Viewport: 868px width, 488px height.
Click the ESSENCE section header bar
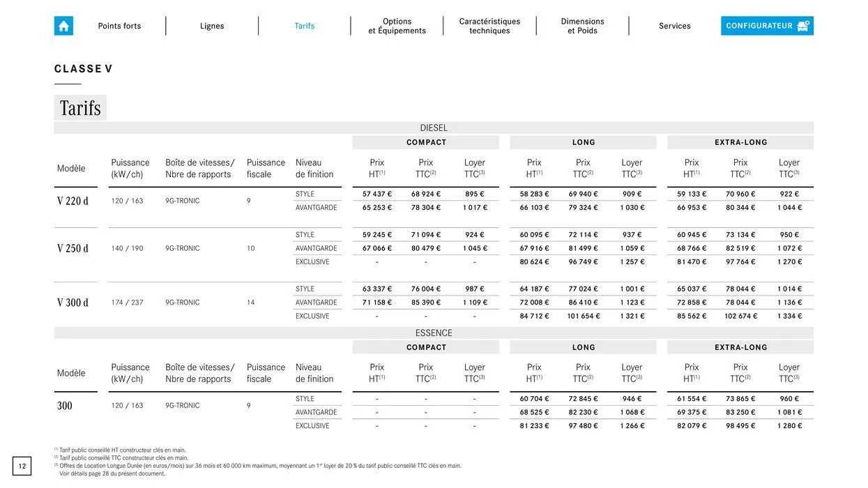click(x=434, y=333)
